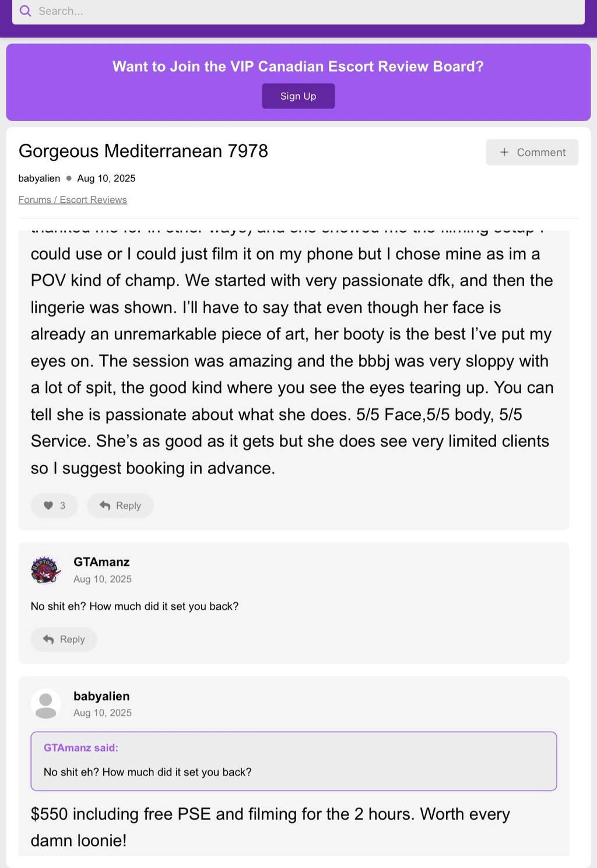The width and height of the screenshot is (597, 868).
Task: Click the thread title Gorgeous Mediterranean 7978
Action: point(143,151)
